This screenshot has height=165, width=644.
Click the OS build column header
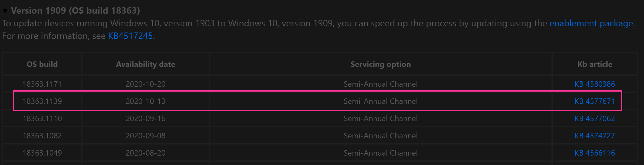coord(42,64)
